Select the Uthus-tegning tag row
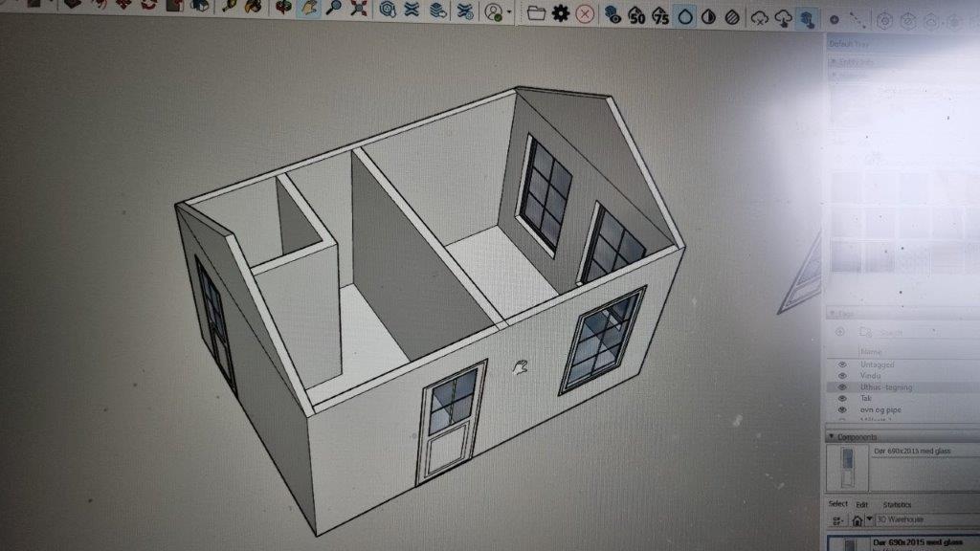980x551 pixels. click(886, 387)
